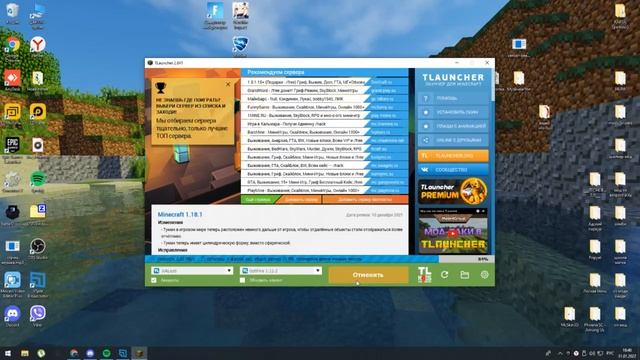
Task: Click the Discord icon in taskbar
Action: (x=90, y=353)
